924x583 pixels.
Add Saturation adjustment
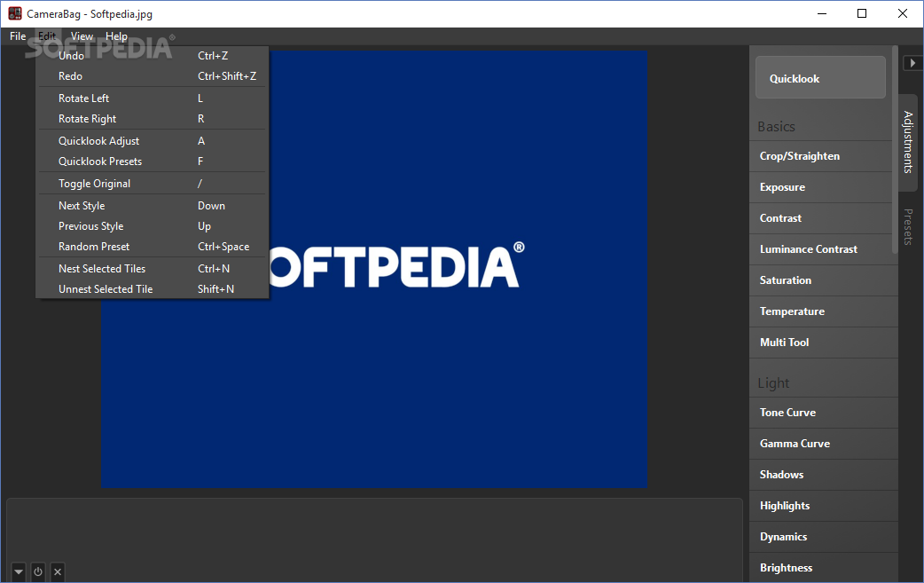point(823,280)
